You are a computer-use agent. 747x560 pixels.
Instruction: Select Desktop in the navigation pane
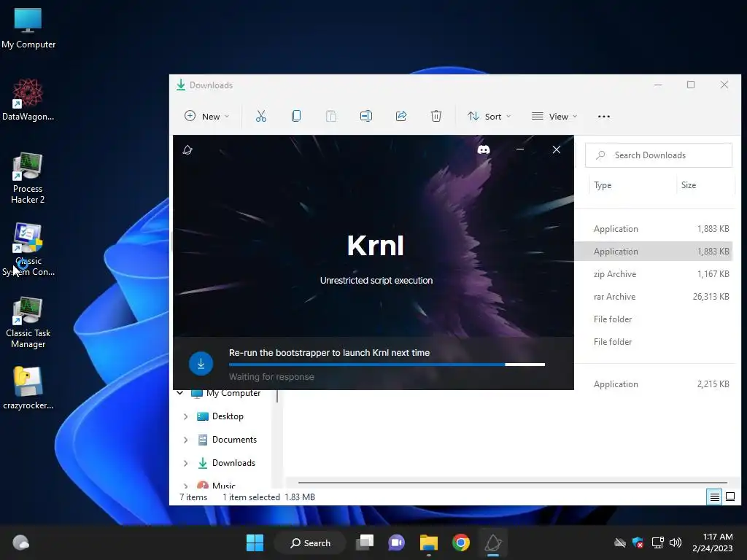[228, 416]
